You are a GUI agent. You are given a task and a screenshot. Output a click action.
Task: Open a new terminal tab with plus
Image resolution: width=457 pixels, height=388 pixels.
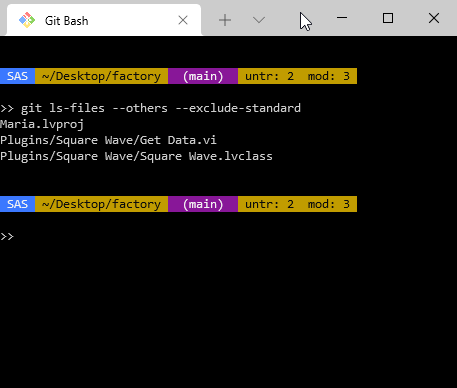point(225,20)
